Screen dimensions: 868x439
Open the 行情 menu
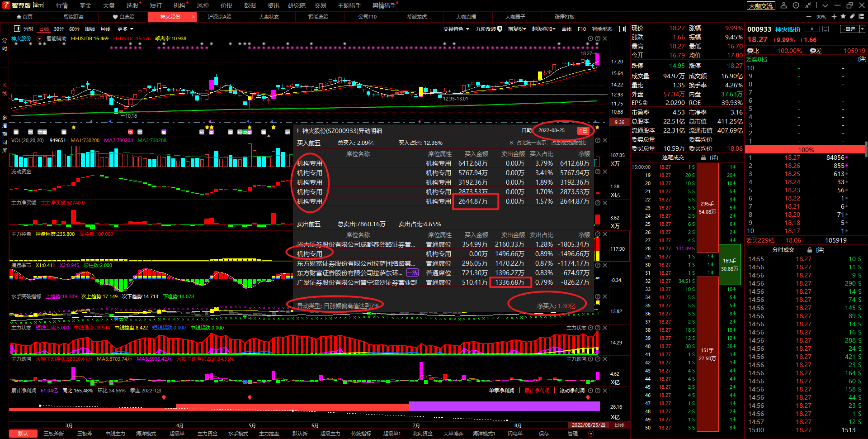click(62, 5)
